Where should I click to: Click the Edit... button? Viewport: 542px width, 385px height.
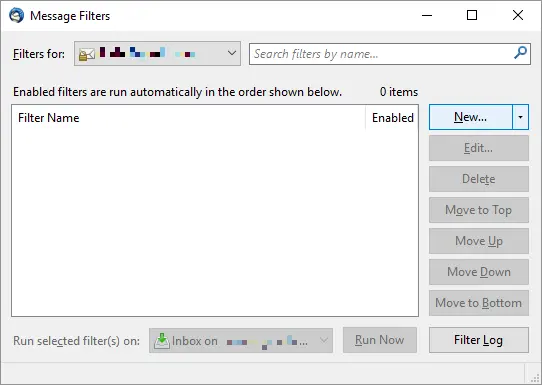[479, 148]
